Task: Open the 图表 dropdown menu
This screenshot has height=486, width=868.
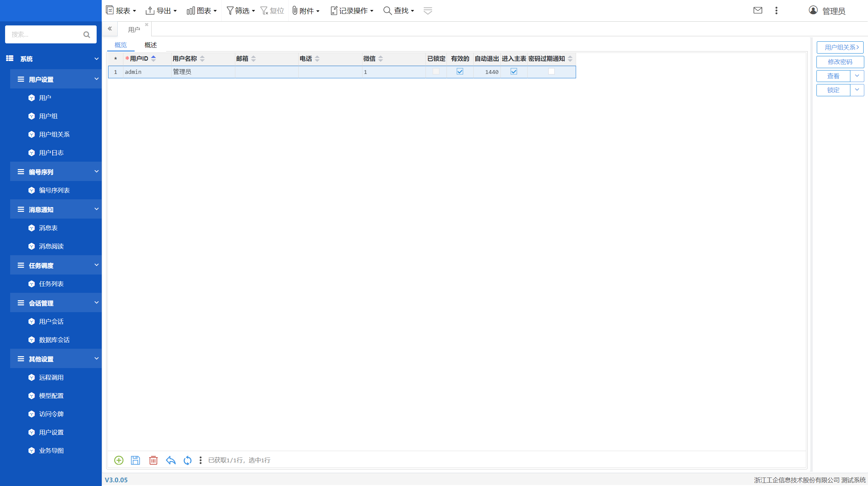Action: (x=202, y=11)
